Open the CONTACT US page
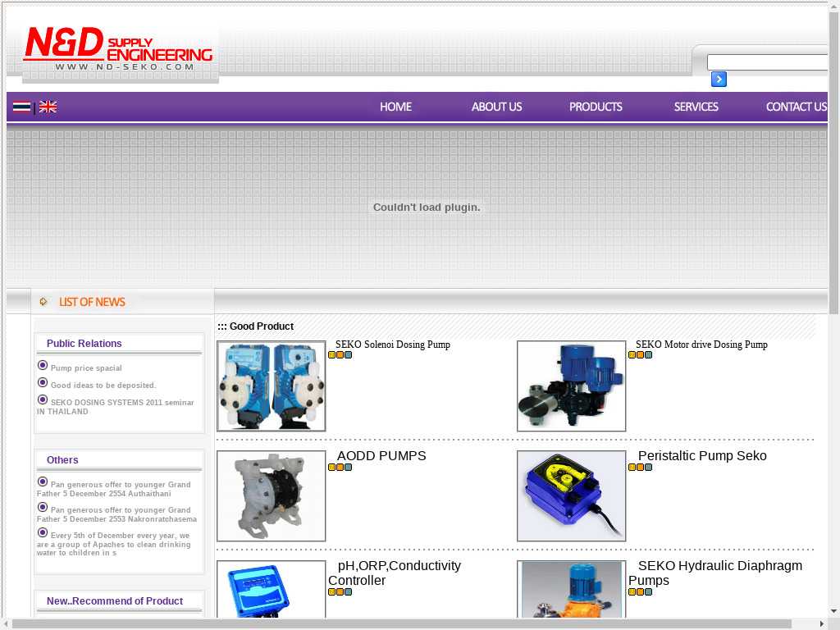The image size is (840, 630). pyautogui.click(x=796, y=107)
